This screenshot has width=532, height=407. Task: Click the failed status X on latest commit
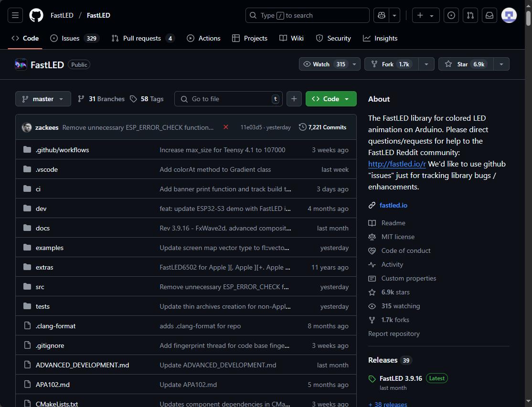click(x=225, y=127)
